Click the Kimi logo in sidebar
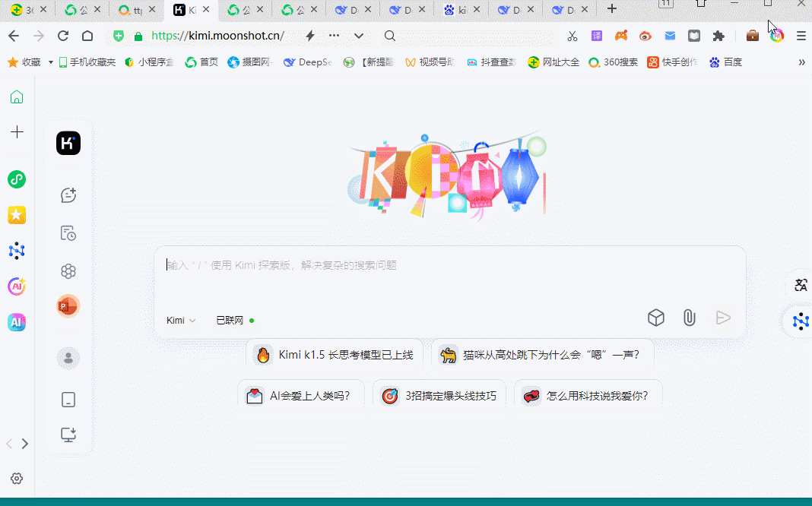 [x=68, y=143]
